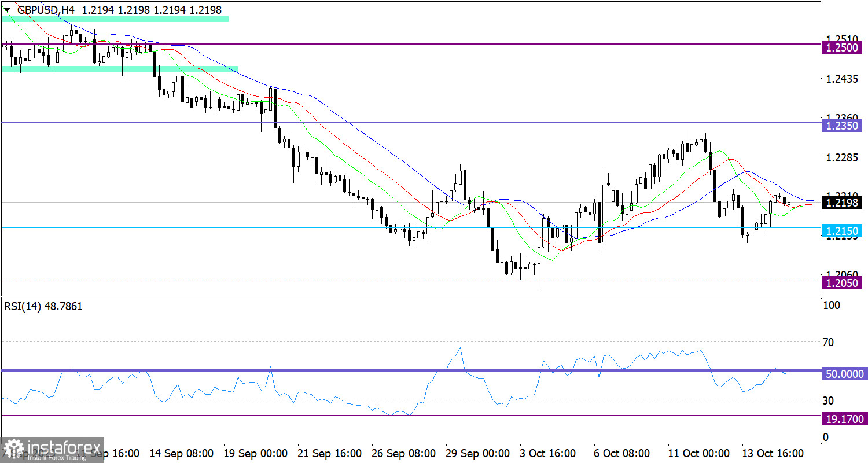Click the 1.2285 price axis value
Image resolution: width=868 pixels, height=463 pixels.
point(841,157)
